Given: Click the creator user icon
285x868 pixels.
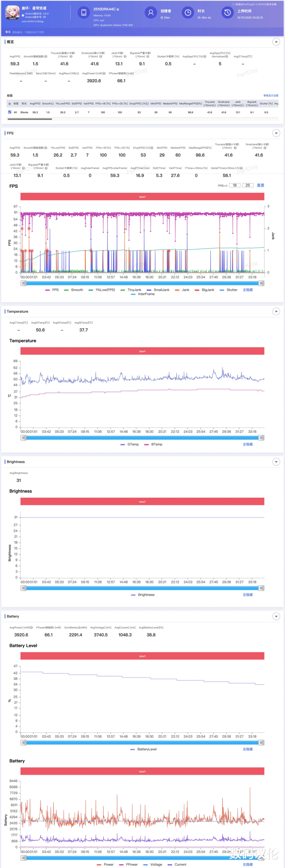Looking at the screenshot, I should point(151,12).
